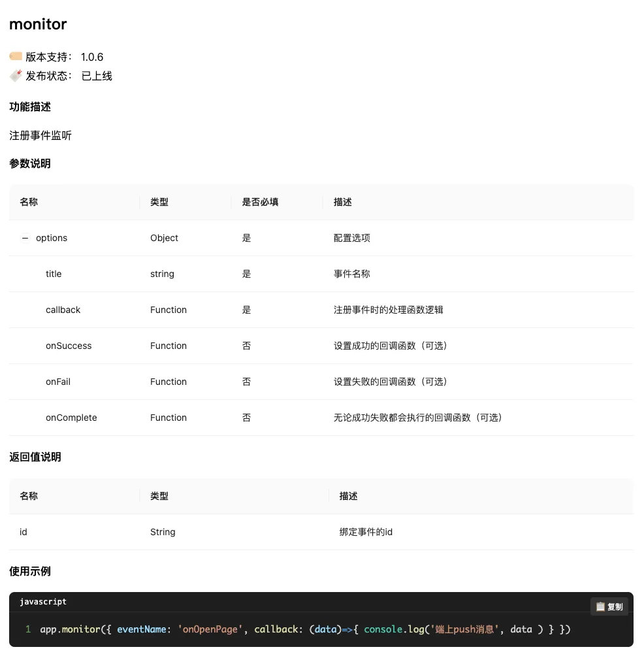The image size is (644, 660).
Task: Select the id row in return value table
Action: pyautogui.click(x=23, y=532)
